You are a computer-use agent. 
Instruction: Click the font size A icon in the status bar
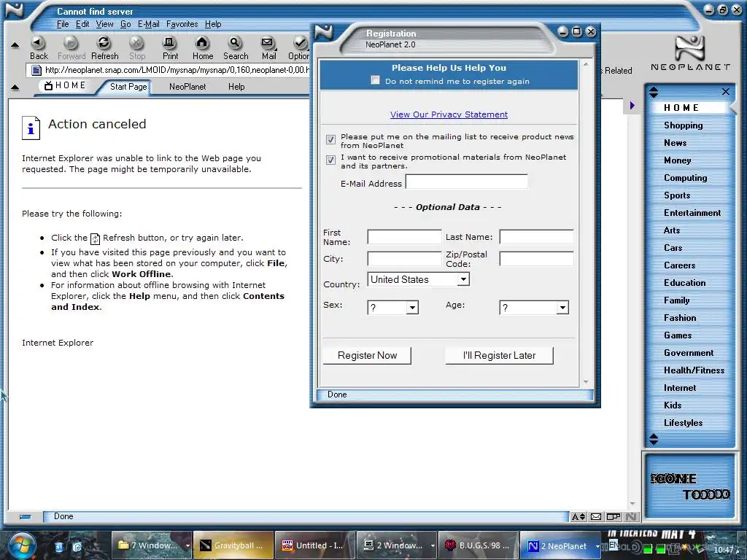click(578, 517)
